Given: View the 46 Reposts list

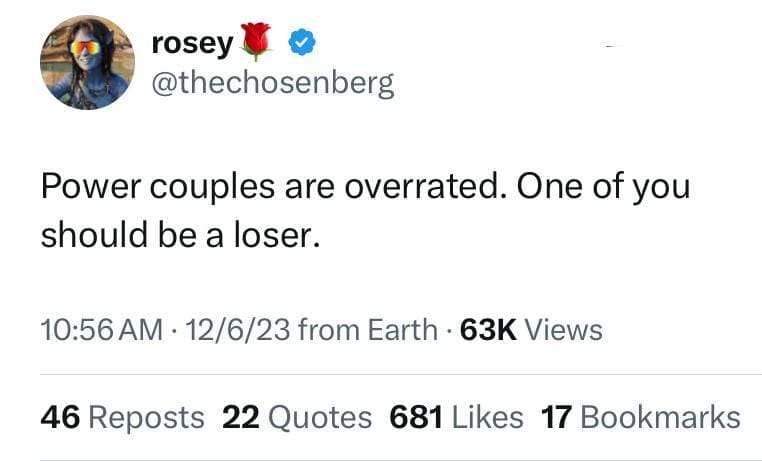Looking at the screenshot, I should point(122,417).
